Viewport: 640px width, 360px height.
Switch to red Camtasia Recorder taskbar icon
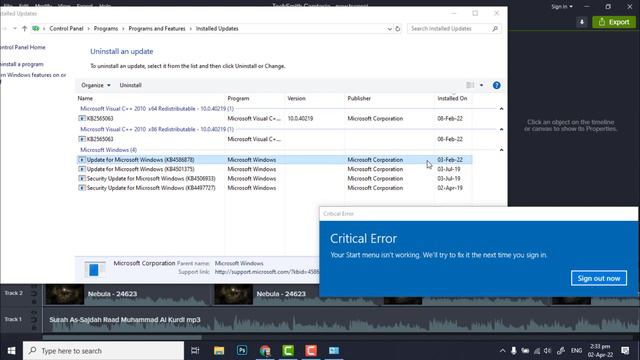click(x=311, y=351)
